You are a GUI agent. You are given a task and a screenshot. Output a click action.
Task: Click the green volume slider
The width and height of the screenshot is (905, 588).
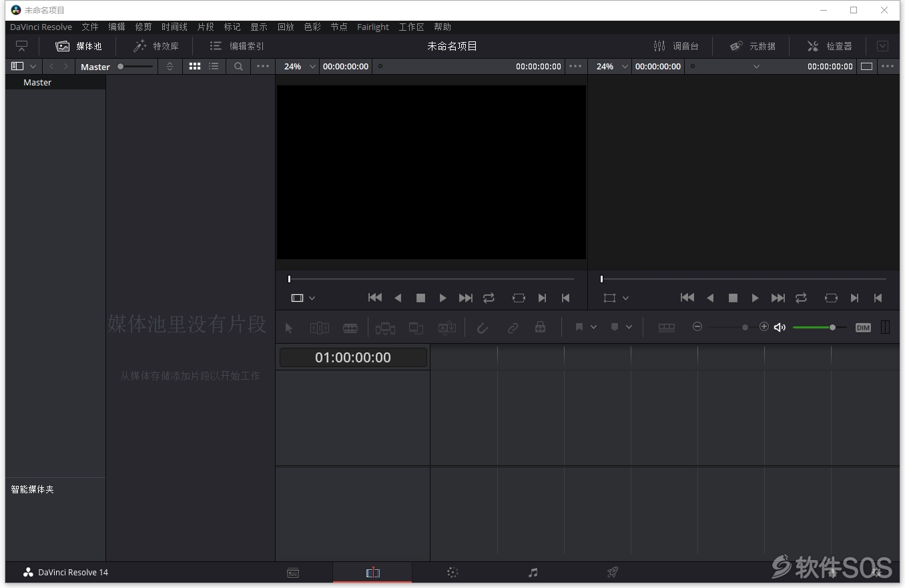coord(820,327)
